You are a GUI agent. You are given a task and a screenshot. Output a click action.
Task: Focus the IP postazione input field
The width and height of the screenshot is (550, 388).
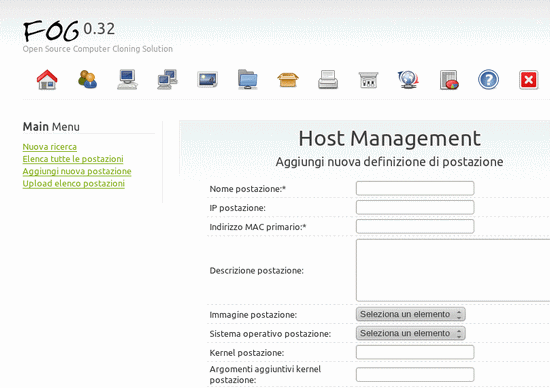(415, 207)
